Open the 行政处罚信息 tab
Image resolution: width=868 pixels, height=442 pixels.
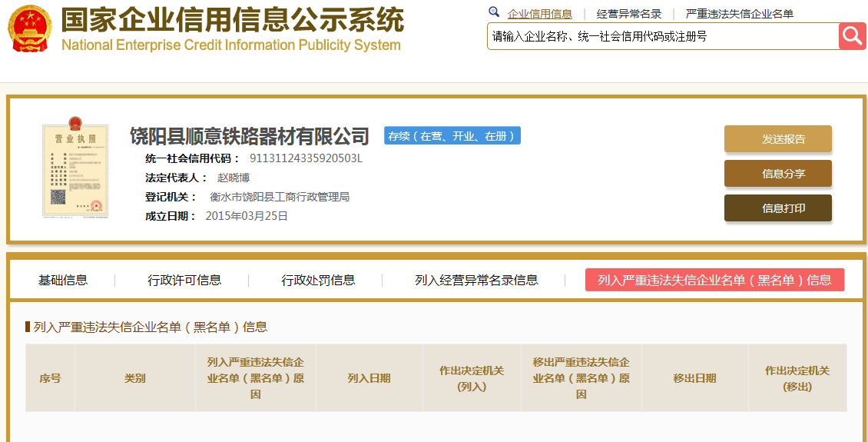[318, 281]
